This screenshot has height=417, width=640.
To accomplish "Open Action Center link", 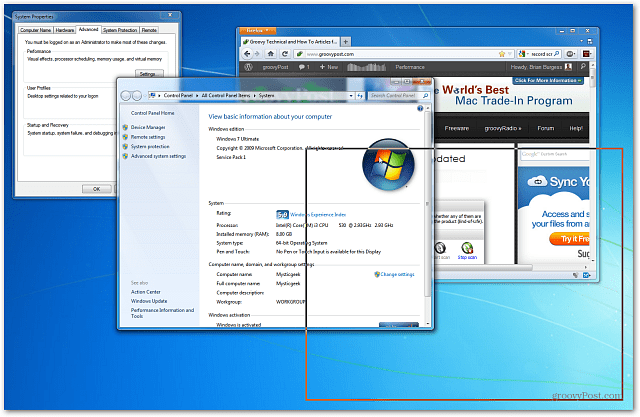I will [x=146, y=292].
